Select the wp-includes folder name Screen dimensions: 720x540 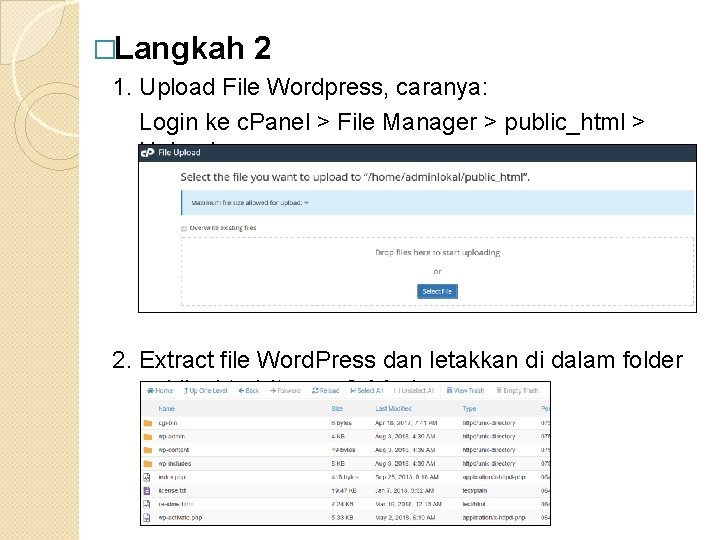click(174, 464)
